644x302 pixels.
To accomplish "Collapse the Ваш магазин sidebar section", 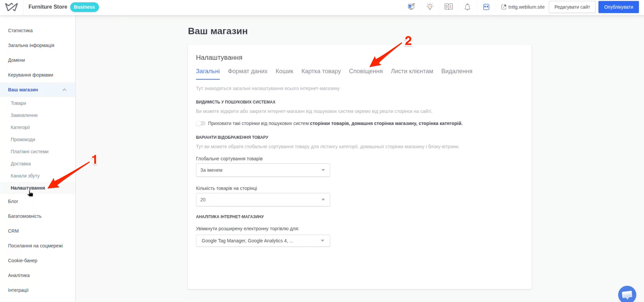I will click(64, 90).
